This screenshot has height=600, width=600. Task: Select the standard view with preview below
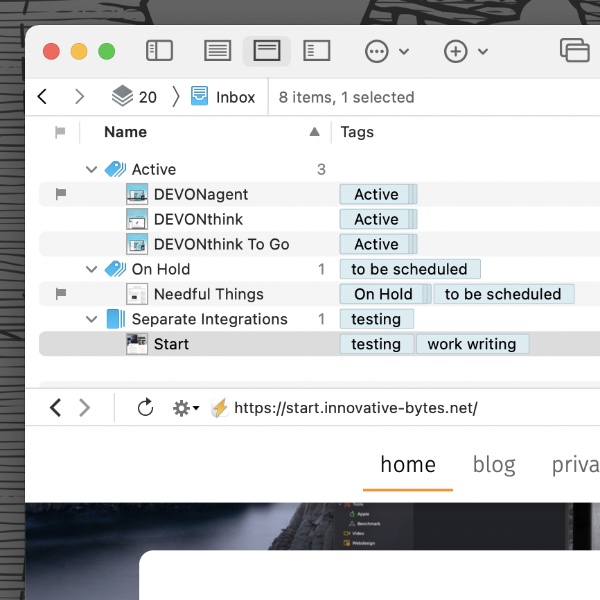click(267, 51)
